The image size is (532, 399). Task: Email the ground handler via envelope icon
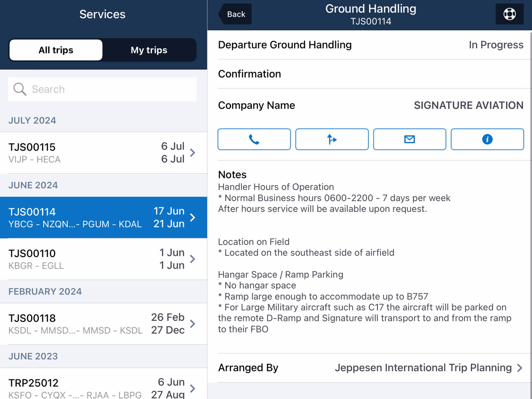[x=409, y=139]
